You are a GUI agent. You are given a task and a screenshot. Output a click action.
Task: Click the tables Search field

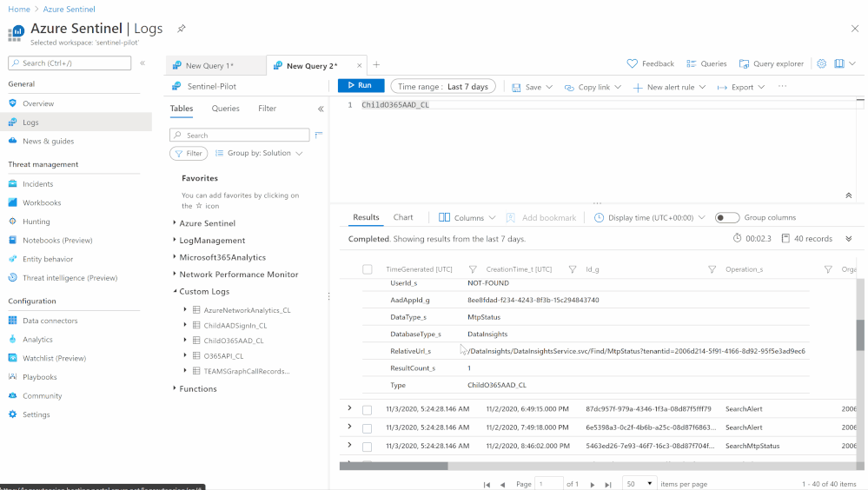click(239, 135)
